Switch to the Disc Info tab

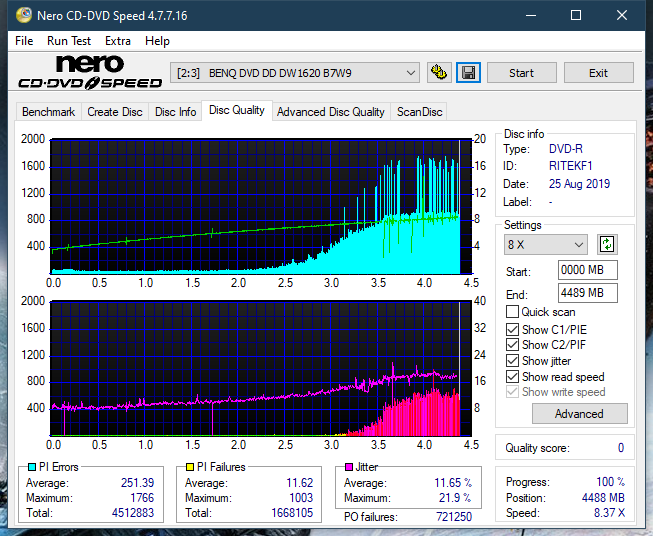175,112
